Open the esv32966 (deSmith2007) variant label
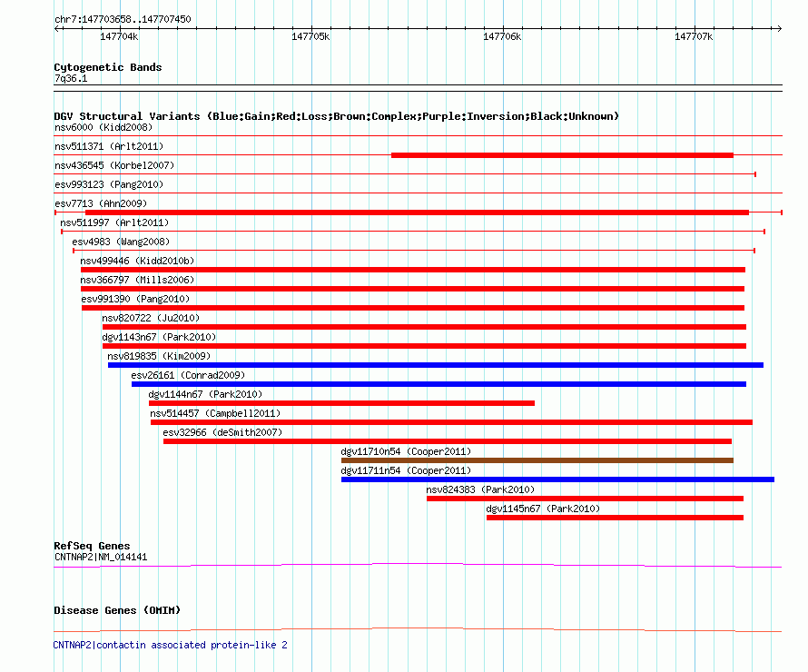808x672 pixels. pyautogui.click(x=222, y=432)
